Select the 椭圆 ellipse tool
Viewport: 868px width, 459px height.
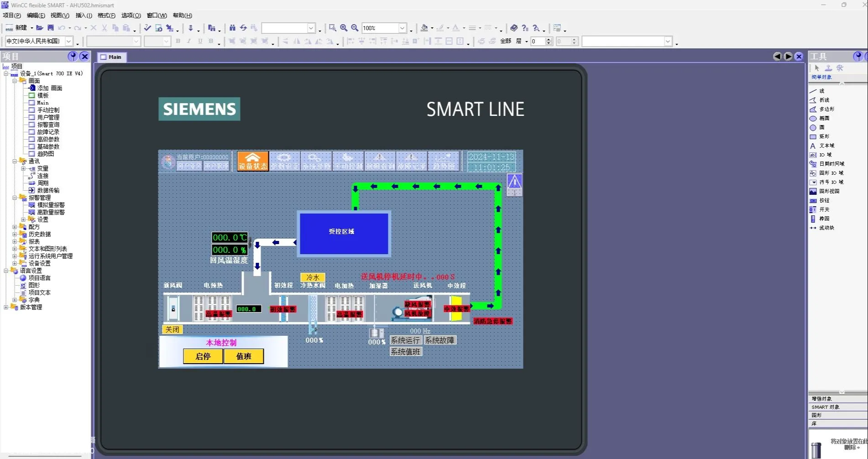(x=824, y=118)
